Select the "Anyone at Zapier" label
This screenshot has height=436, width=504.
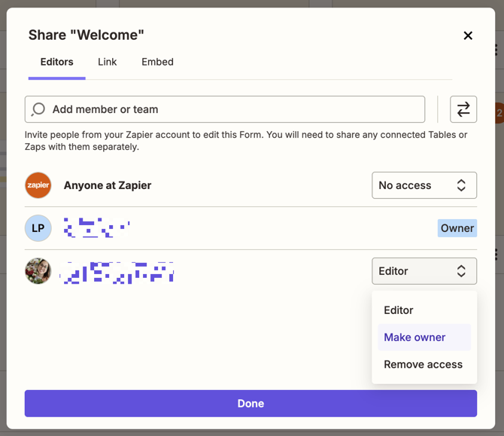pos(108,185)
